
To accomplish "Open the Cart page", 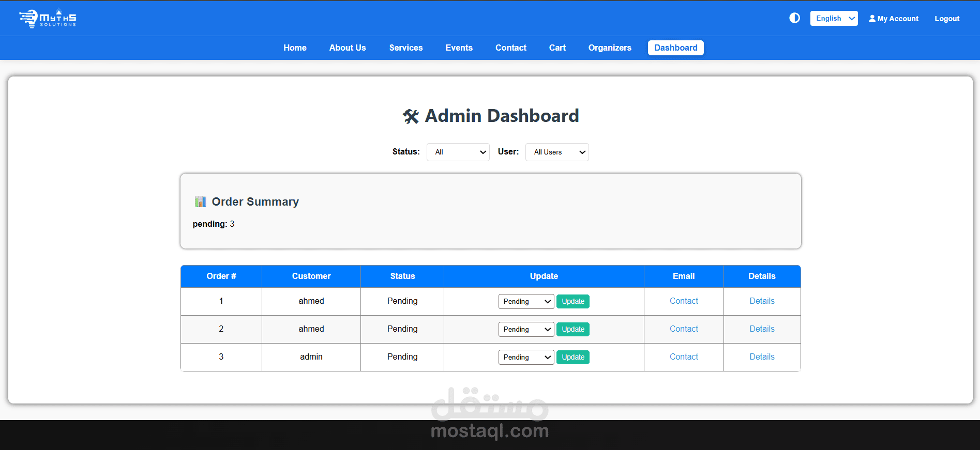I will coord(557,48).
